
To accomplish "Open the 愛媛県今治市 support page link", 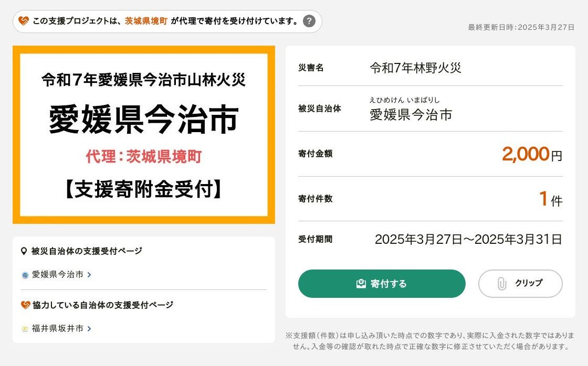I will click(x=58, y=274).
